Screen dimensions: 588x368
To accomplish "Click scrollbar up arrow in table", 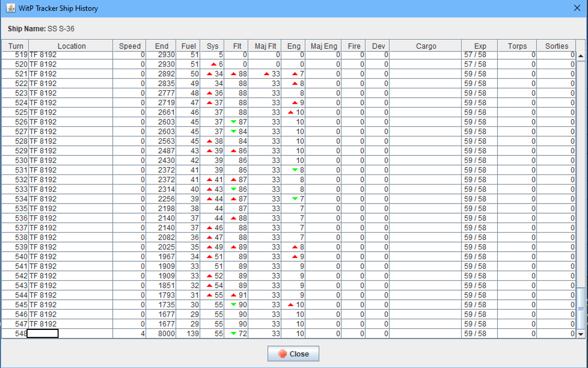I will pyautogui.click(x=580, y=56).
